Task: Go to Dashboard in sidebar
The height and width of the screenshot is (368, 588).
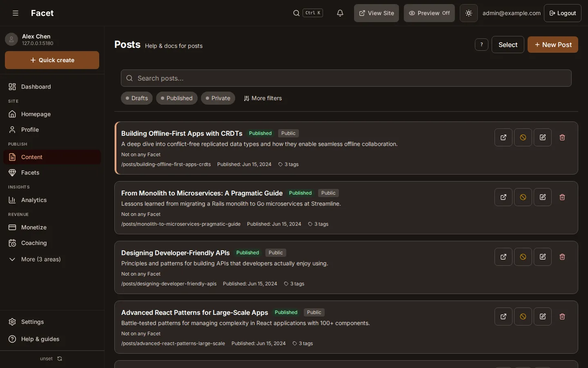Action: [x=52, y=87]
